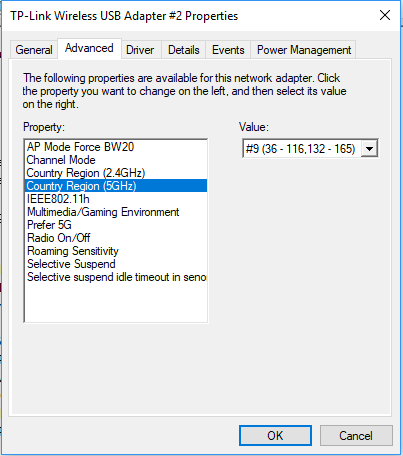
Task: Select Radio On/Off property
Action: point(116,238)
